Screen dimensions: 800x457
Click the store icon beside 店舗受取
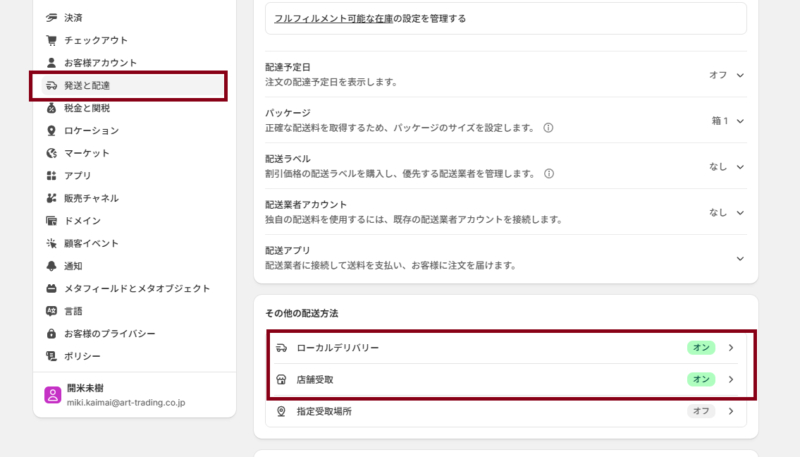click(x=282, y=379)
